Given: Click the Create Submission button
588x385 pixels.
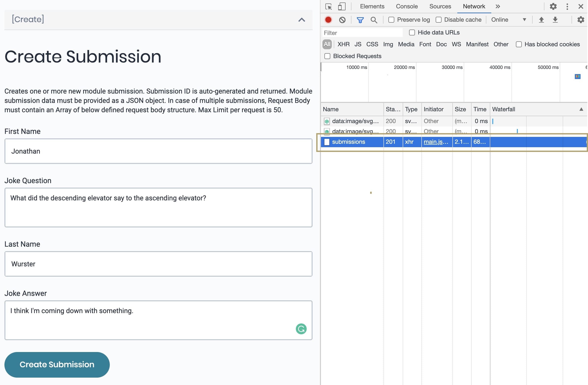Looking at the screenshot, I should tap(57, 365).
